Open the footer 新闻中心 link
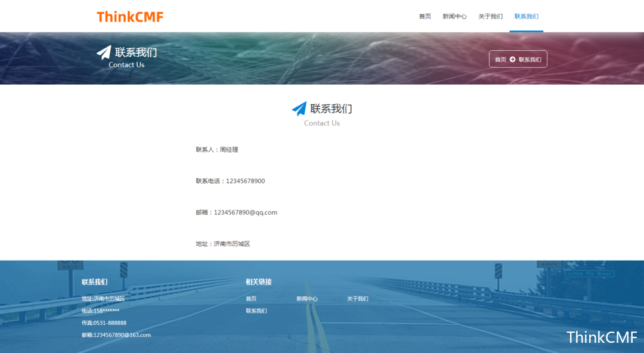Image resolution: width=644 pixels, height=353 pixels. click(x=306, y=299)
